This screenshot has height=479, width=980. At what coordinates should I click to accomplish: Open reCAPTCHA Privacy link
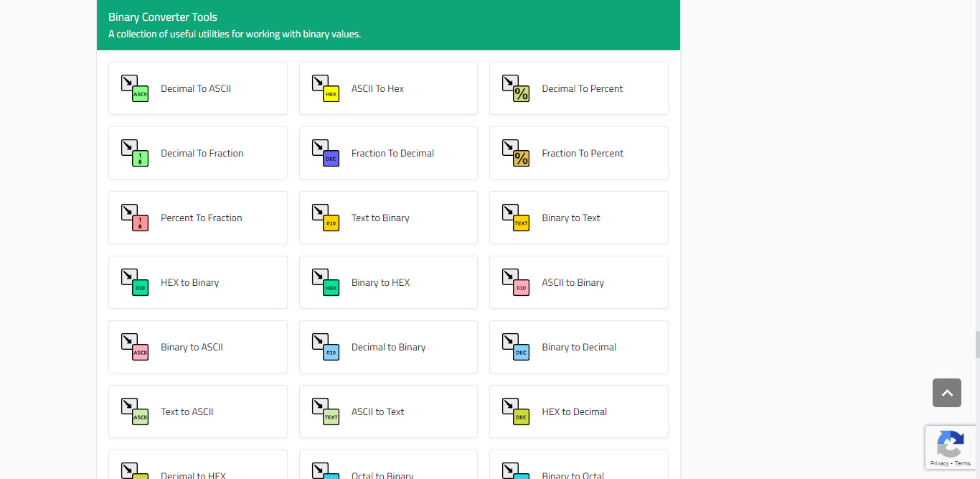(939, 463)
